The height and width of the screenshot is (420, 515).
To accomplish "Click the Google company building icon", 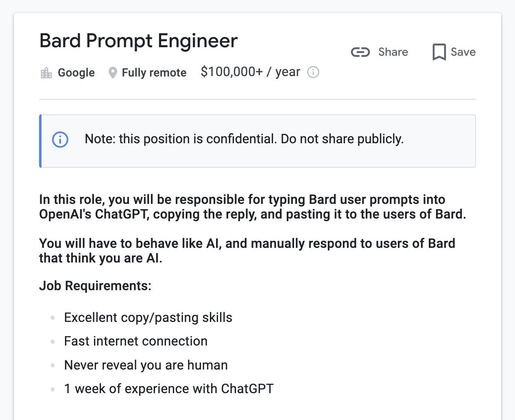I will (x=46, y=73).
